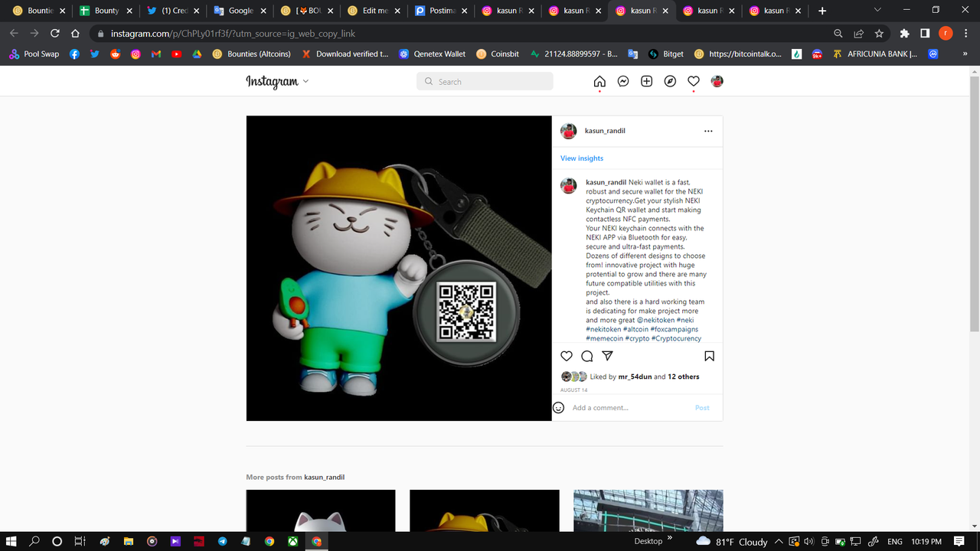Open comments with the speech bubble icon
The width and height of the screenshot is (980, 551).
[586, 356]
